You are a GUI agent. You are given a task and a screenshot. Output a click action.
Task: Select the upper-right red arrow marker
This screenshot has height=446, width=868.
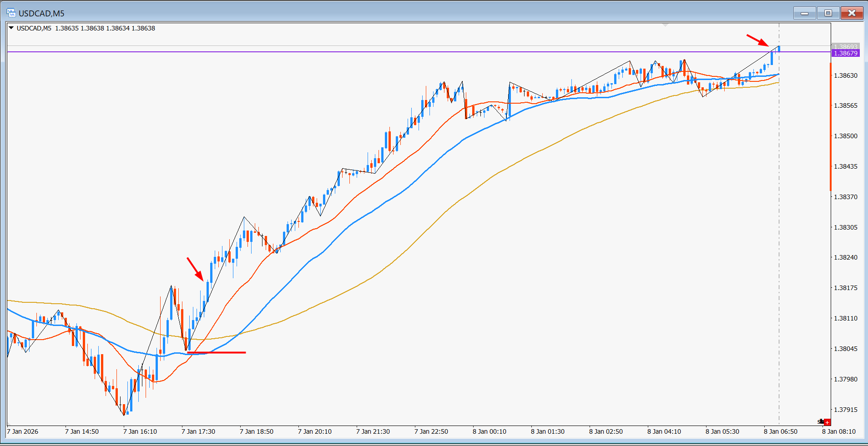click(x=757, y=40)
